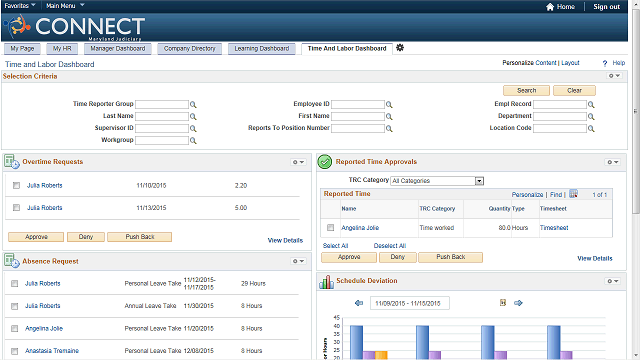This screenshot has height=360, width=640.
Task: Check Julia Roberts 11/10/2015 overtime request
Action: click(x=16, y=185)
